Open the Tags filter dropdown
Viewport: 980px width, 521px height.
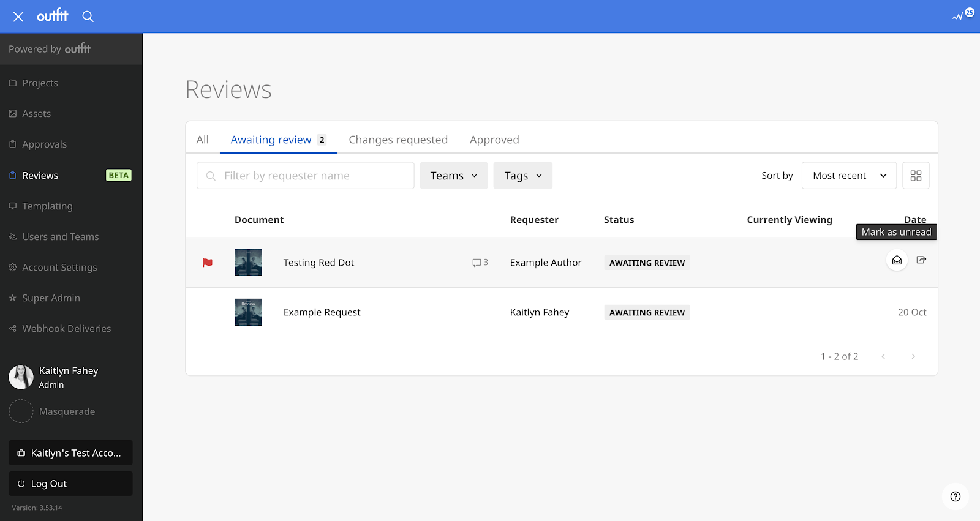[x=523, y=176]
